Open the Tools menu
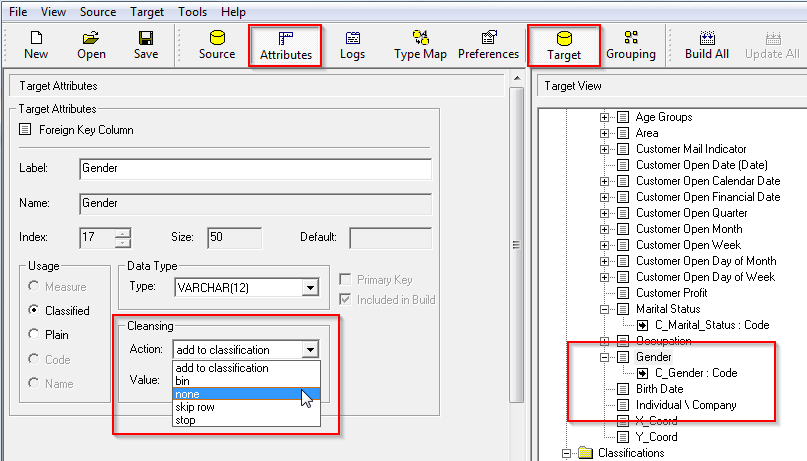807x461 pixels. (192, 12)
